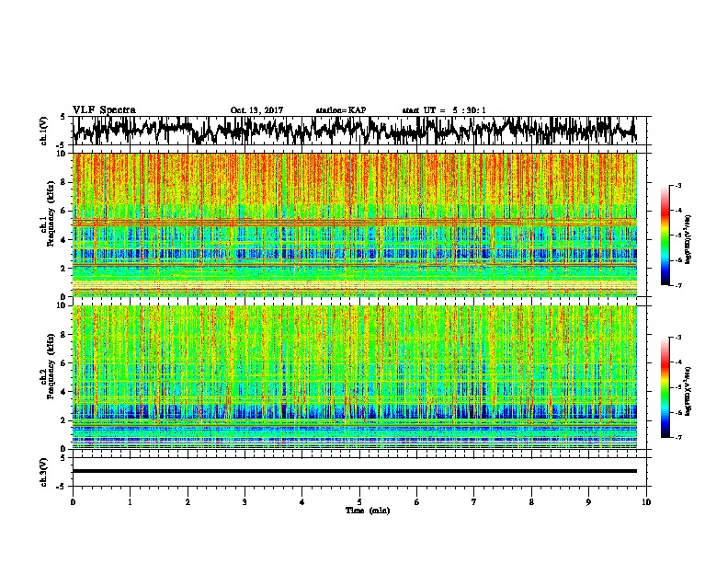Click the time axis tick label "6"
The height and width of the screenshot is (563, 728).
click(x=417, y=502)
